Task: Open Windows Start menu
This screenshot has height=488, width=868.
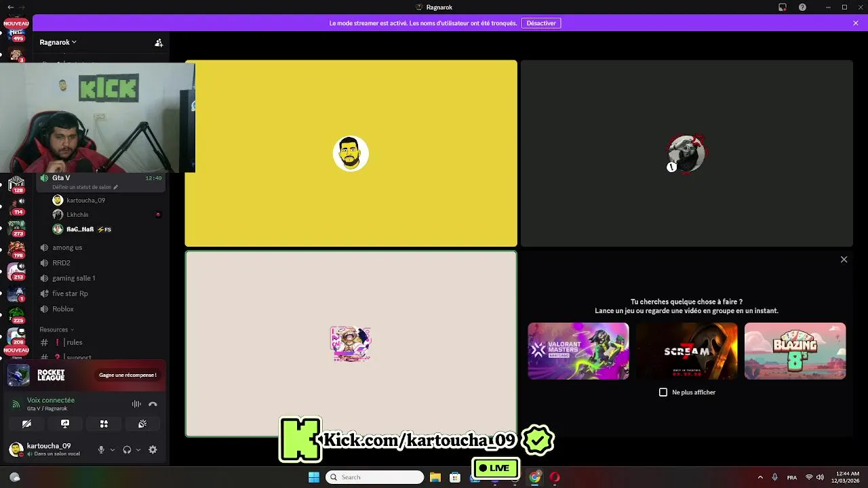Action: pyautogui.click(x=313, y=477)
